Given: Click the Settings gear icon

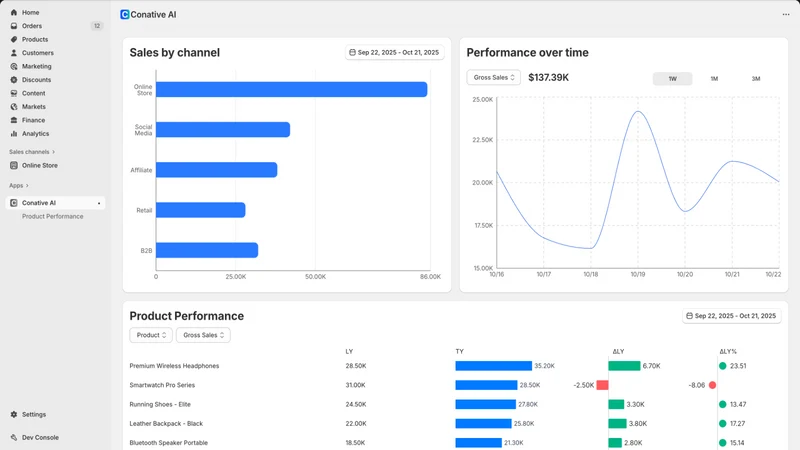Looking at the screenshot, I should 14,414.
